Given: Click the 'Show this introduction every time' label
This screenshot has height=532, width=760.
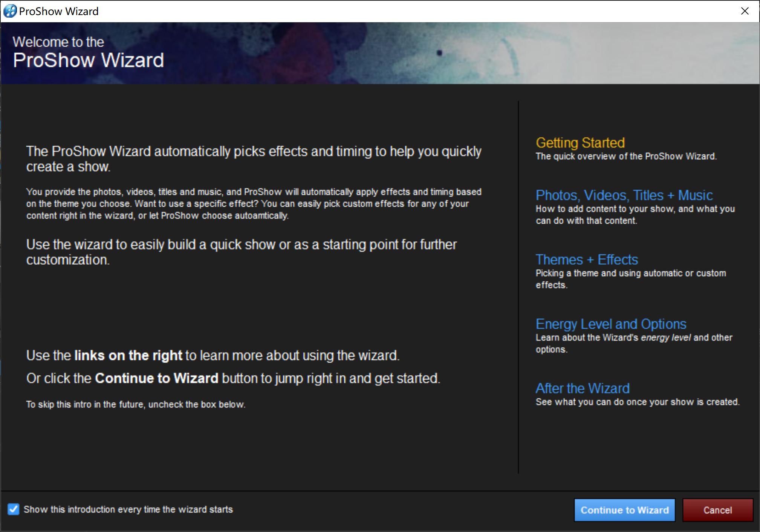Looking at the screenshot, I should pyautogui.click(x=128, y=509).
